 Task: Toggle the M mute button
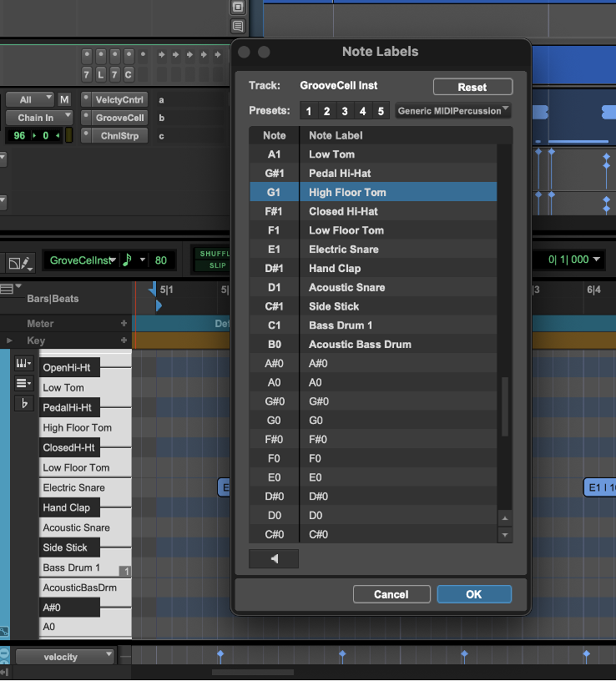point(64,100)
